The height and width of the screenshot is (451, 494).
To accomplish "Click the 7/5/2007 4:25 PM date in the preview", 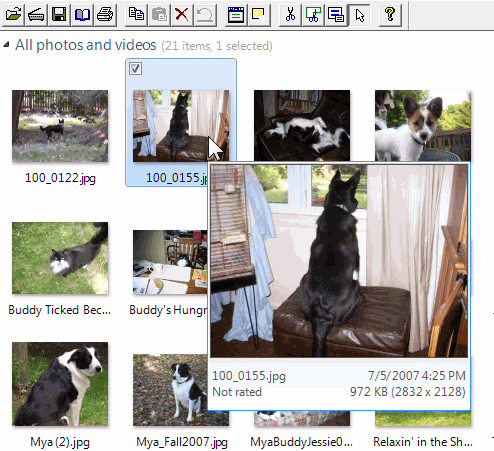I will pos(417,376).
